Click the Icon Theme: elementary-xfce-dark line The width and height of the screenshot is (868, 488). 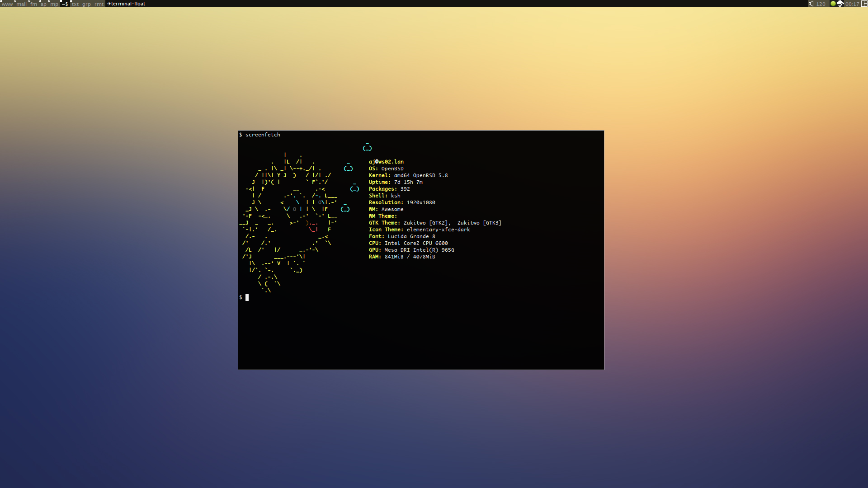[419, 230]
